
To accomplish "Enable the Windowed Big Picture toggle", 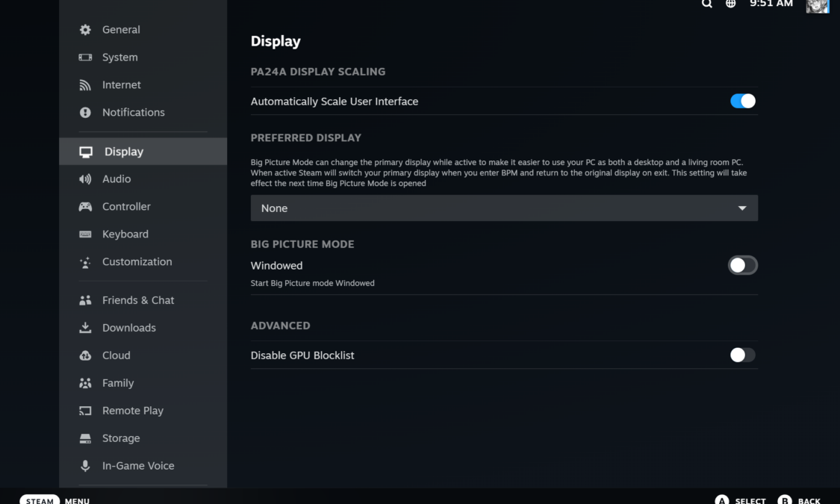I will [x=742, y=265].
